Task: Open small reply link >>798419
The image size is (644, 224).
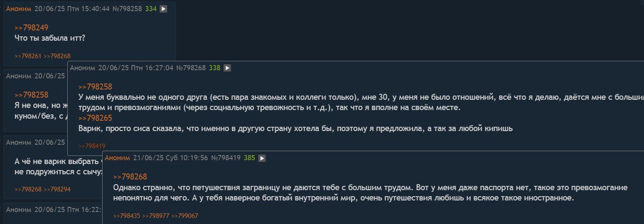Action: (x=92, y=146)
